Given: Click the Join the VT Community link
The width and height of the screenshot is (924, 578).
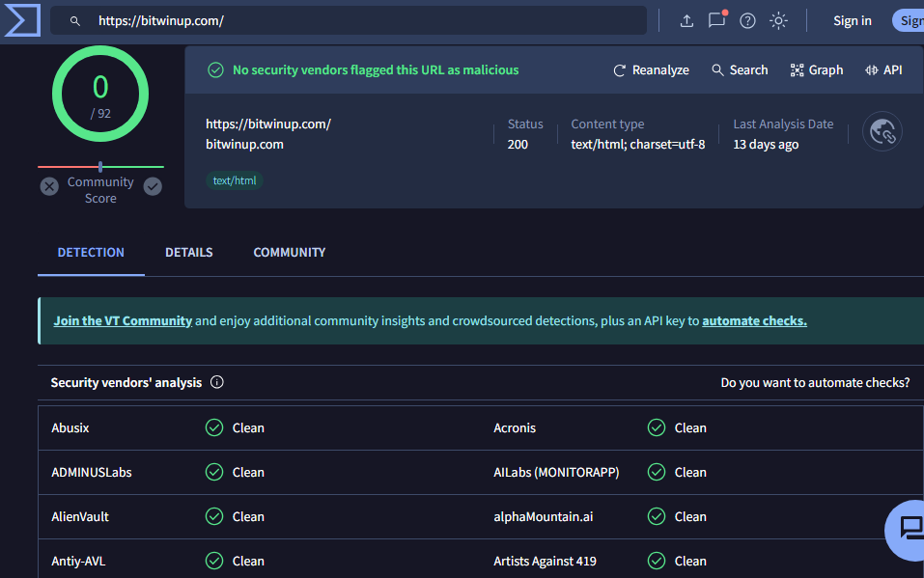Looking at the screenshot, I should (123, 321).
